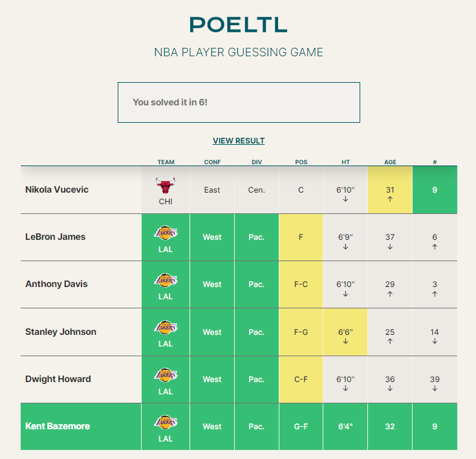Click the yellow 6'6" height cell
The height and width of the screenshot is (459, 476).
pos(345,332)
